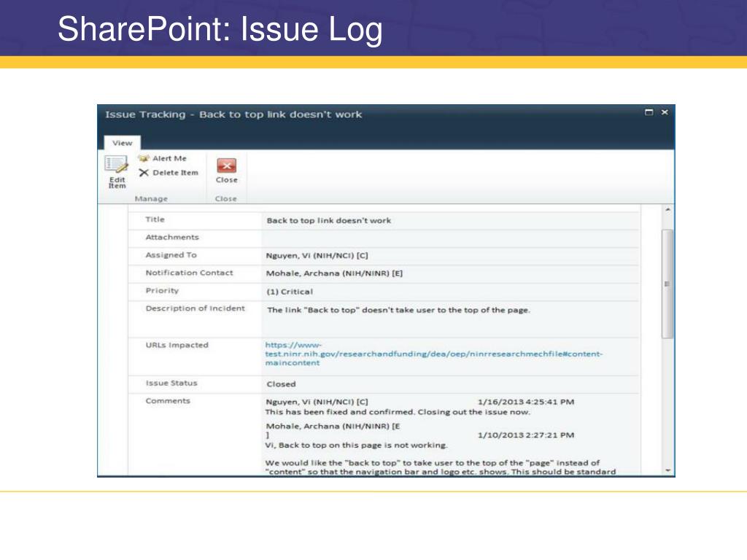
Task: Click the Delete Item label
Action: point(175,172)
